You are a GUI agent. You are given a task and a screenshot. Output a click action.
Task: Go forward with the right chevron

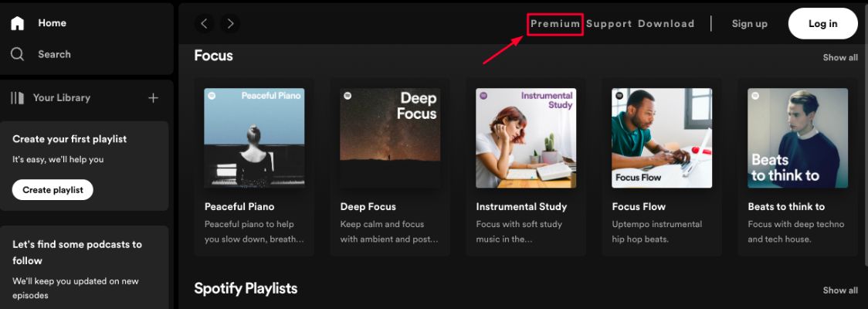[230, 23]
